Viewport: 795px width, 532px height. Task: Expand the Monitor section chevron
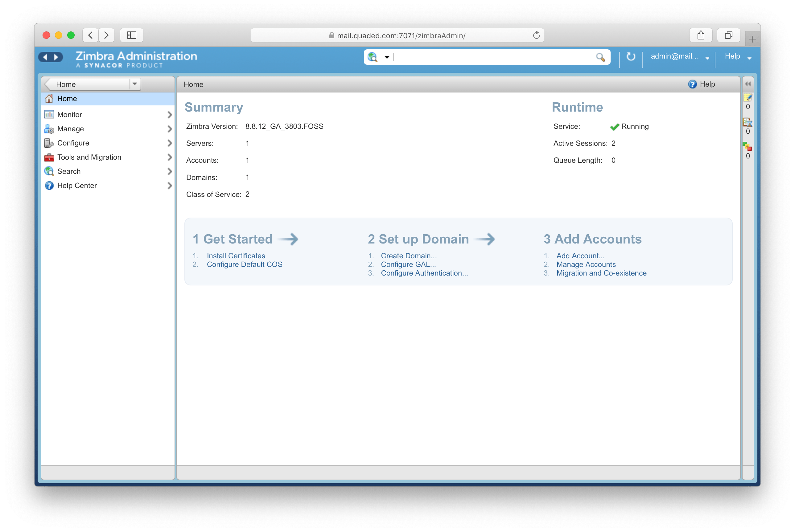click(x=170, y=115)
